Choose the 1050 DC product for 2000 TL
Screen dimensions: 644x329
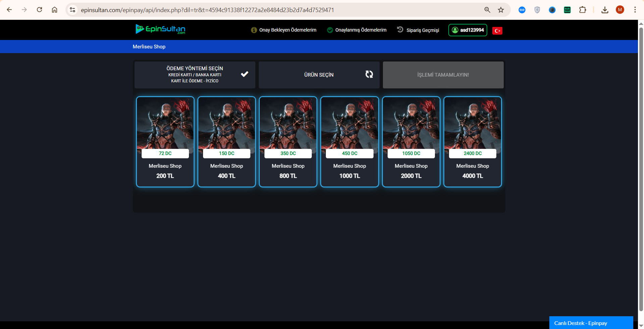pyautogui.click(x=411, y=141)
